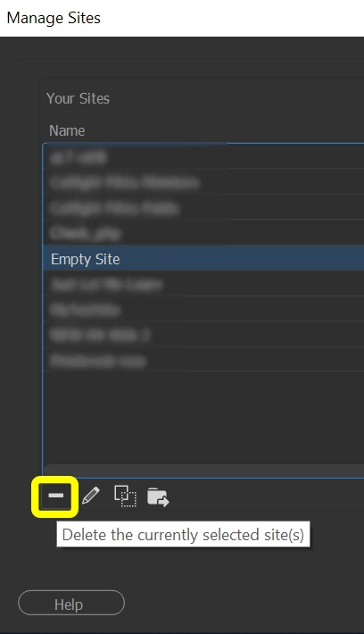This screenshot has height=634, width=364.
Task: Sort sites by the Name column header
Action: (67, 130)
